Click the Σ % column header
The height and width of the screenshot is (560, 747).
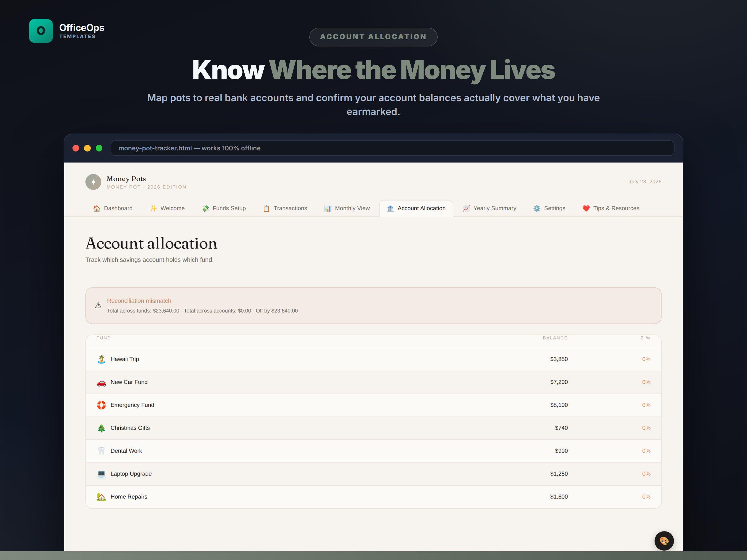tap(645, 338)
